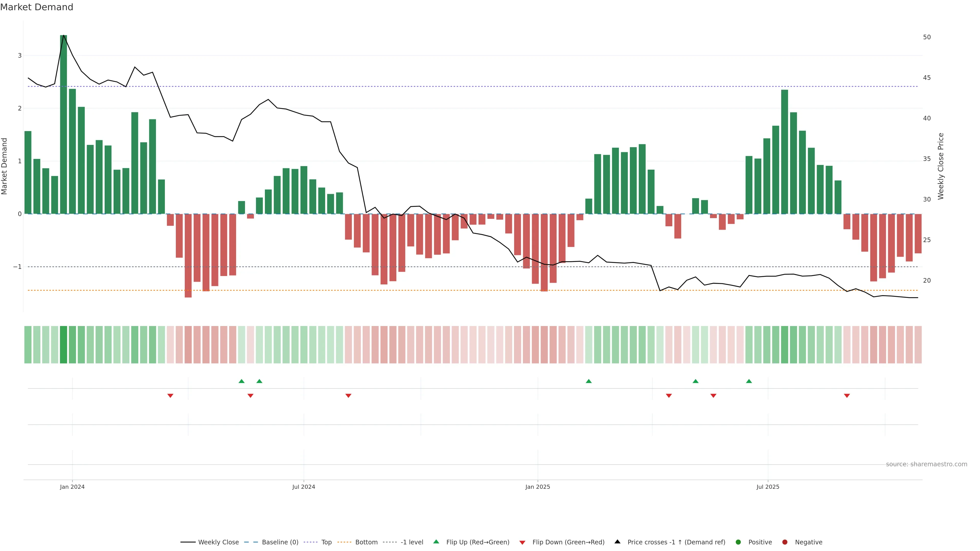Click the source sharemaestro.com text
Screen dimensions: 980x551
point(926,464)
